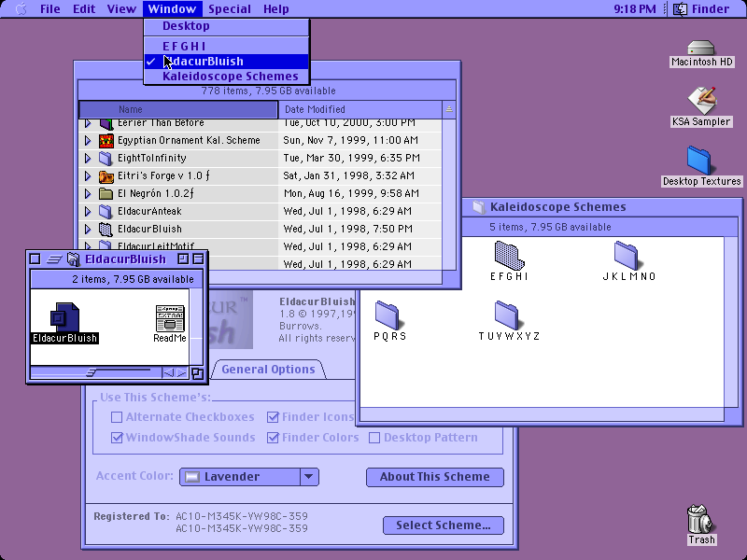
Task: Click the 9:18 PM menu bar clock
Action: pyautogui.click(x=635, y=9)
